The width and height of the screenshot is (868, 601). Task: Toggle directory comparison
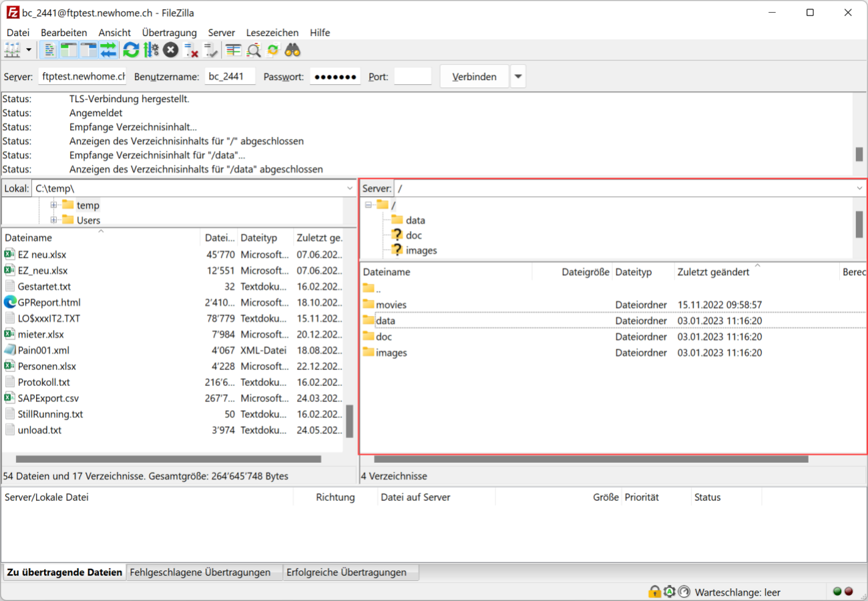tap(253, 49)
